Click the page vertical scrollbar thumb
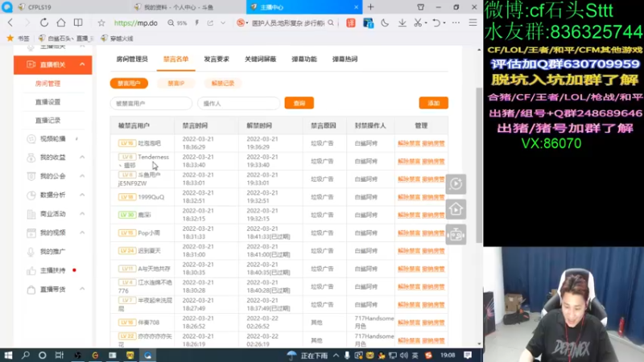644x362 pixels. [479, 164]
